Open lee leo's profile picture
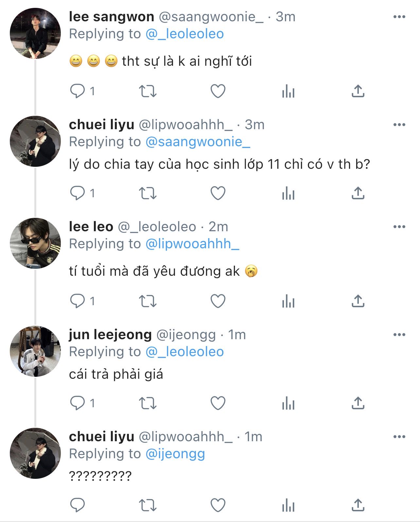This screenshot has width=420, height=522. click(x=35, y=243)
